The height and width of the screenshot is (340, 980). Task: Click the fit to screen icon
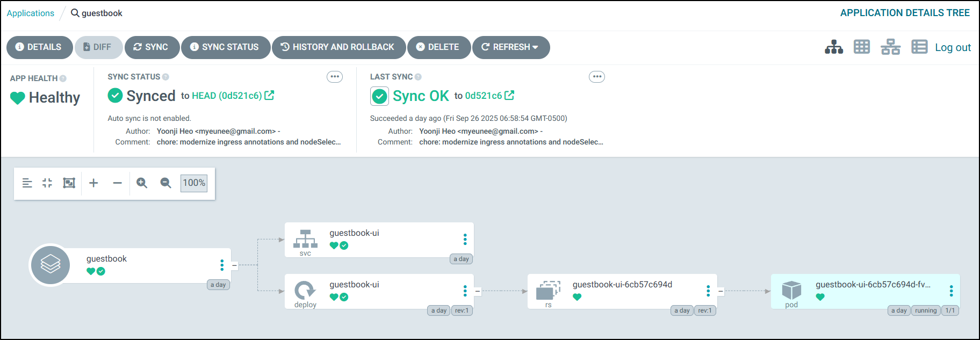pos(69,183)
